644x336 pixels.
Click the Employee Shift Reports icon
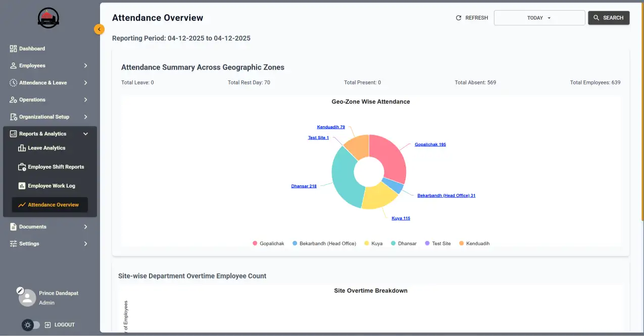(x=22, y=166)
